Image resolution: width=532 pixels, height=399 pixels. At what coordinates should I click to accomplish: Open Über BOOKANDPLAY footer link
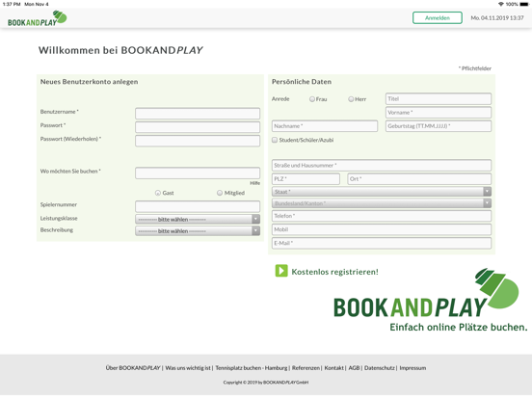(x=133, y=368)
